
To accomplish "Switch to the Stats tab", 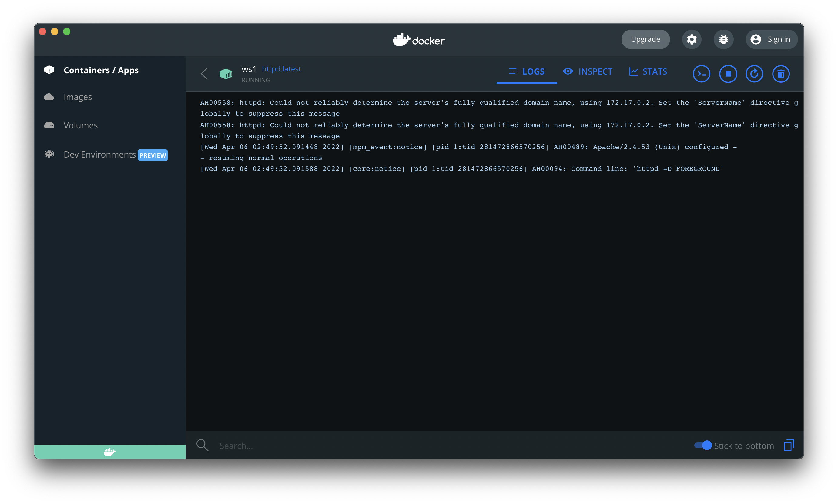I will click(648, 72).
